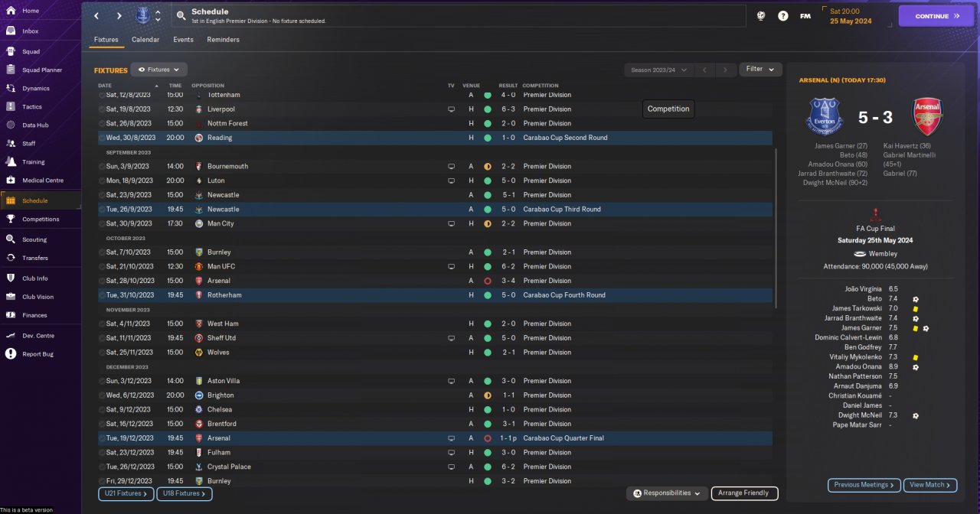980x514 pixels.
Task: Open the Home sidebar icon
Action: [11, 11]
